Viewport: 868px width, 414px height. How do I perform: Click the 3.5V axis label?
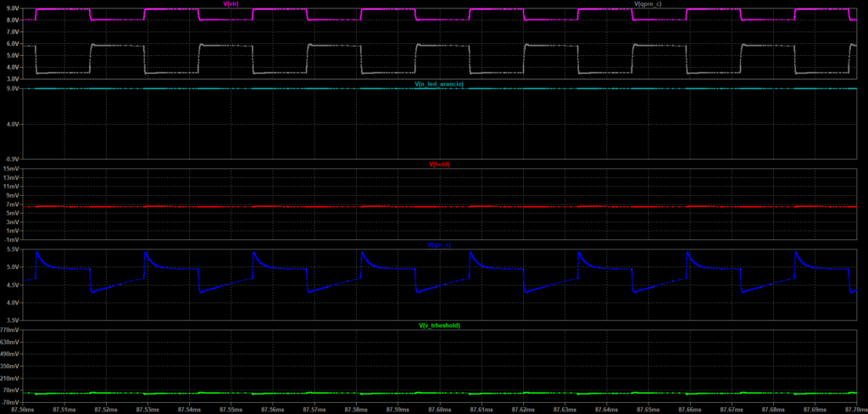pos(13,321)
